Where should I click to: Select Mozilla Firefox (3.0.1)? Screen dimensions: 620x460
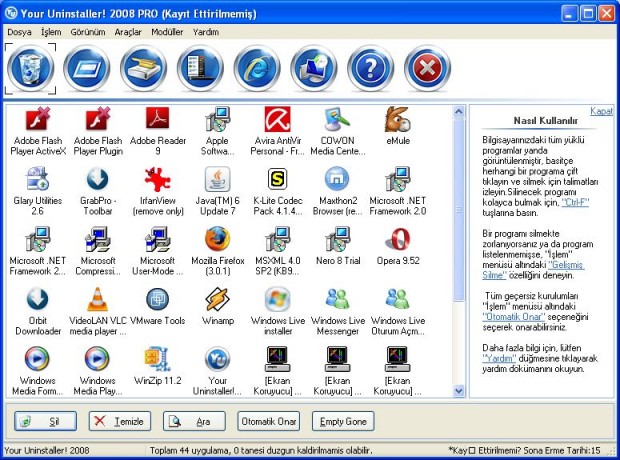(x=217, y=251)
